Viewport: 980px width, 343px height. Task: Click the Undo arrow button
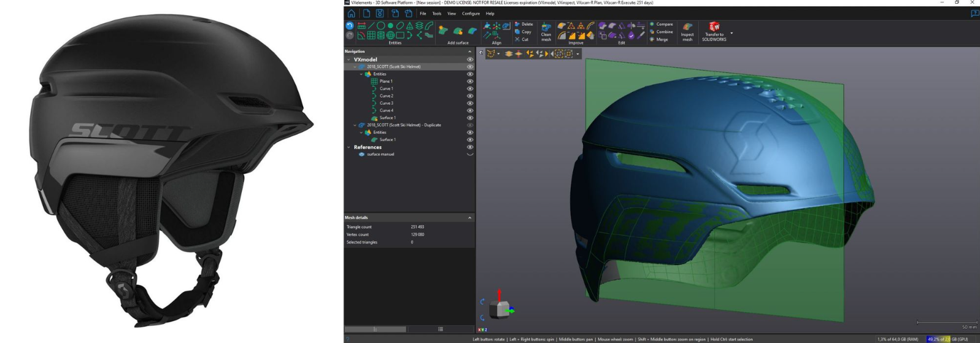(350, 26)
